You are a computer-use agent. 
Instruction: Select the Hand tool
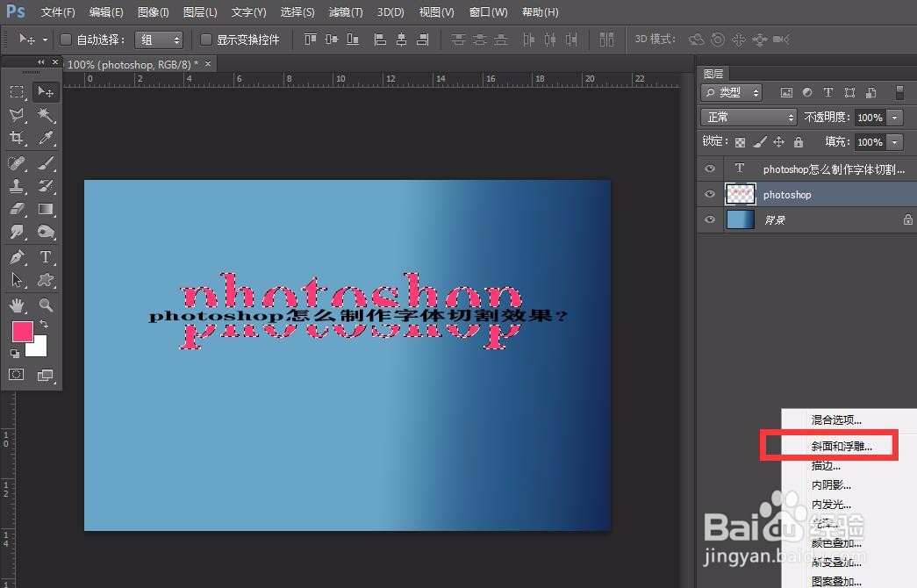[x=17, y=305]
